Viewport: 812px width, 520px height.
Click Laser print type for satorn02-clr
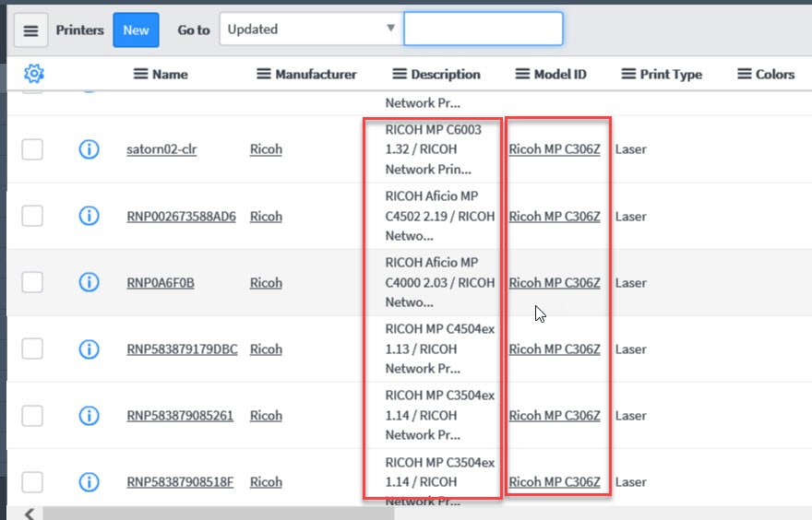[x=631, y=149]
